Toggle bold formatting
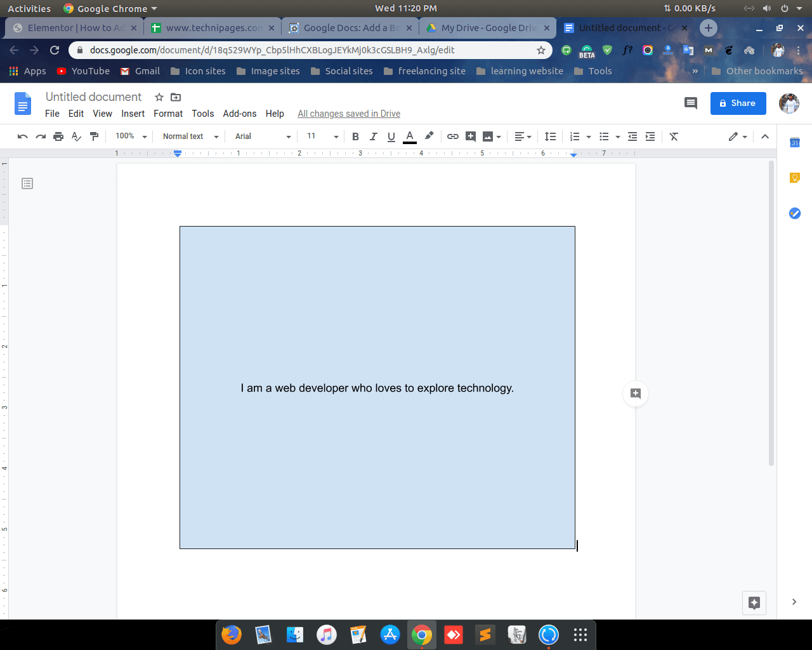This screenshot has height=650, width=812. point(355,136)
